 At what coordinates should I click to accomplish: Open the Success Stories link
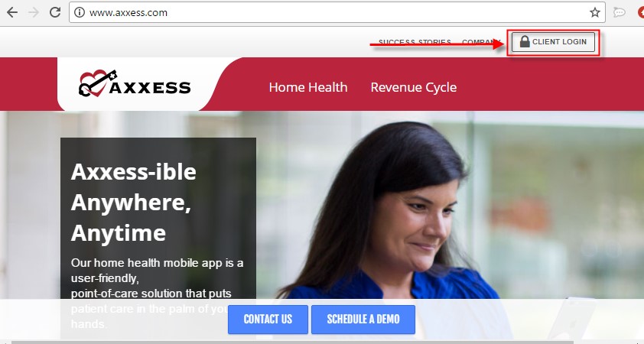[415, 42]
